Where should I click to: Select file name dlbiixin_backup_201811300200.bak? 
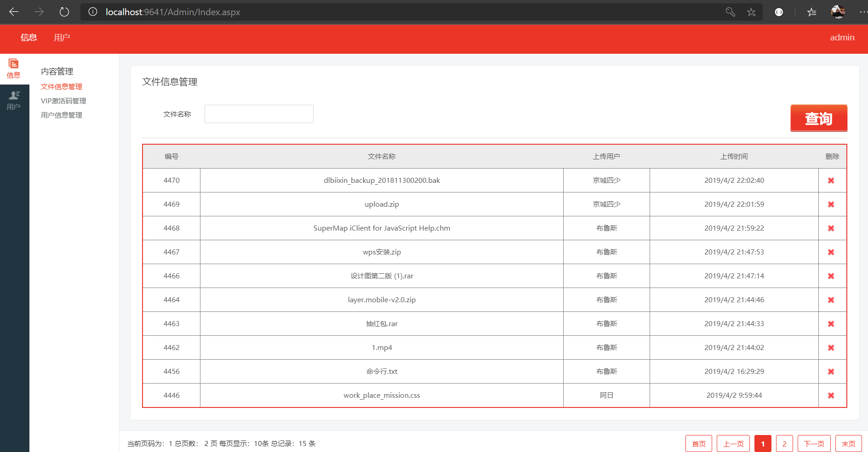coord(382,181)
